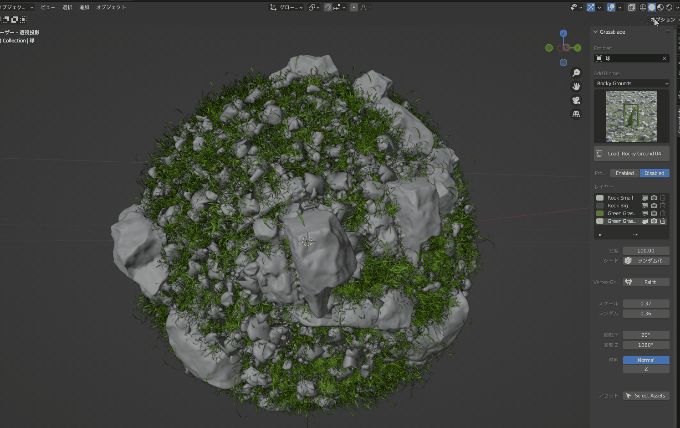Clear the emitter object with the X

664,58
